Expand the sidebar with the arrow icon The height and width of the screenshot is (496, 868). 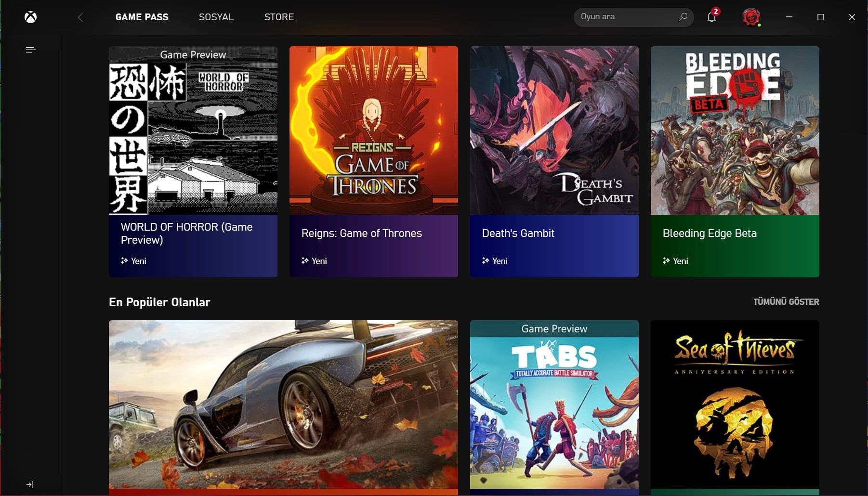(x=30, y=484)
